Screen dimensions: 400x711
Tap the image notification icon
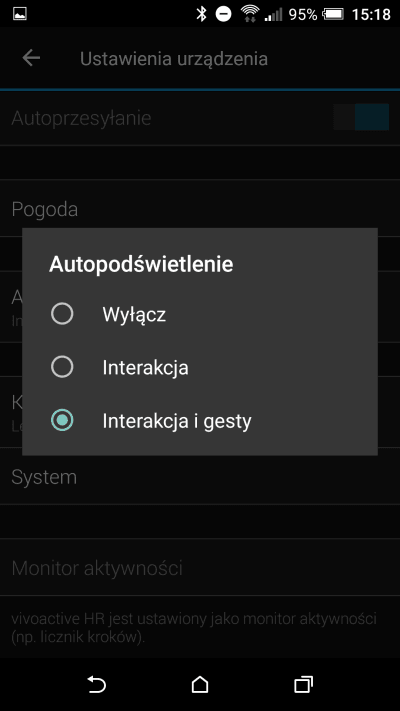point(20,14)
